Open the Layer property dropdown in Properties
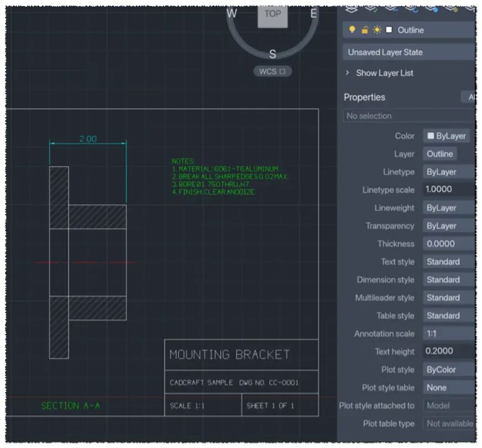 (x=440, y=154)
